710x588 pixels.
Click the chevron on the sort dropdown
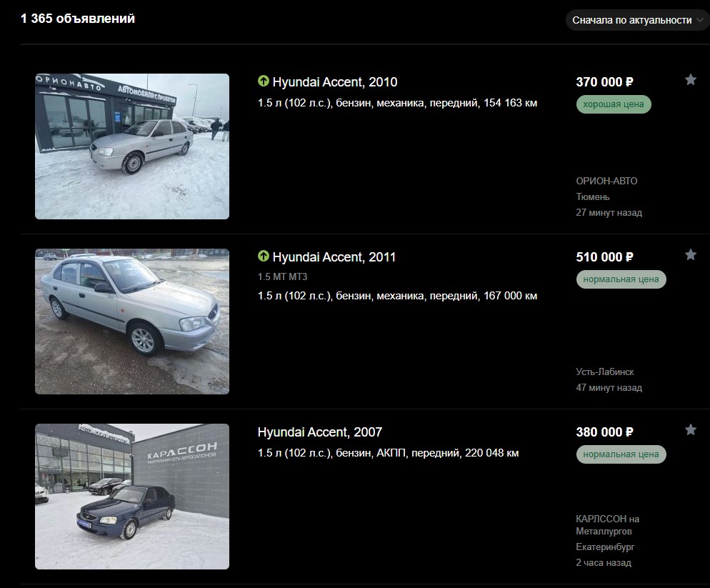tap(700, 21)
